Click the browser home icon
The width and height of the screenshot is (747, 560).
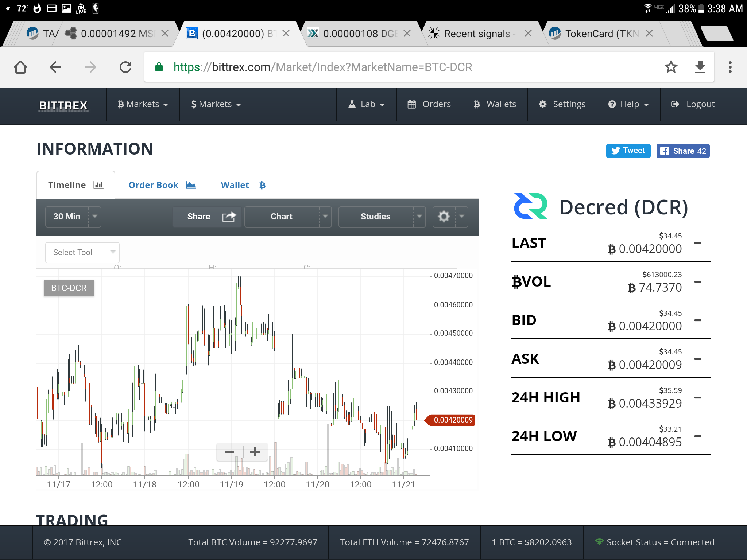point(20,67)
